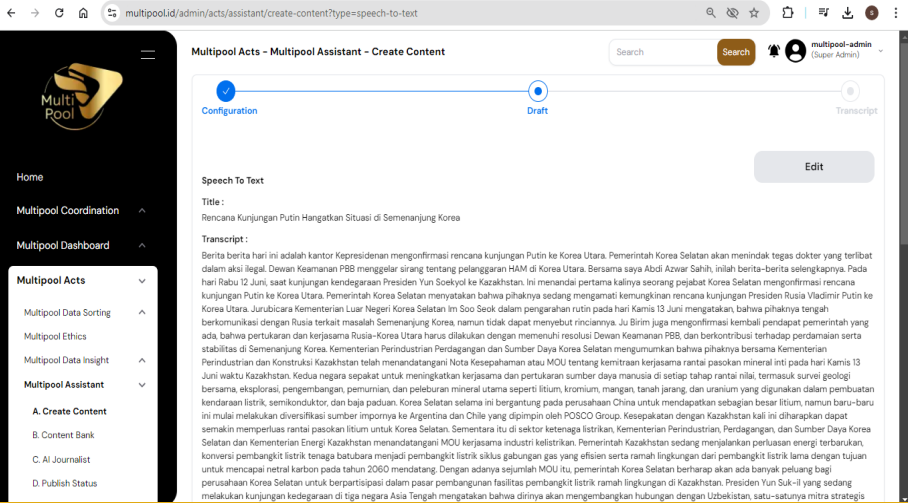Screen dimensions: 908x503
Task: Reload the page with the refresh icon
Action: click(59, 13)
